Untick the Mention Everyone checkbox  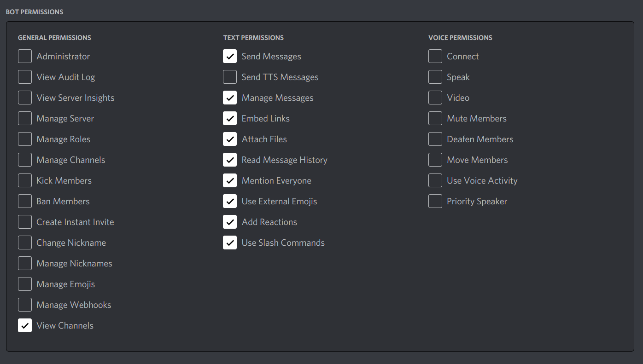click(x=230, y=180)
